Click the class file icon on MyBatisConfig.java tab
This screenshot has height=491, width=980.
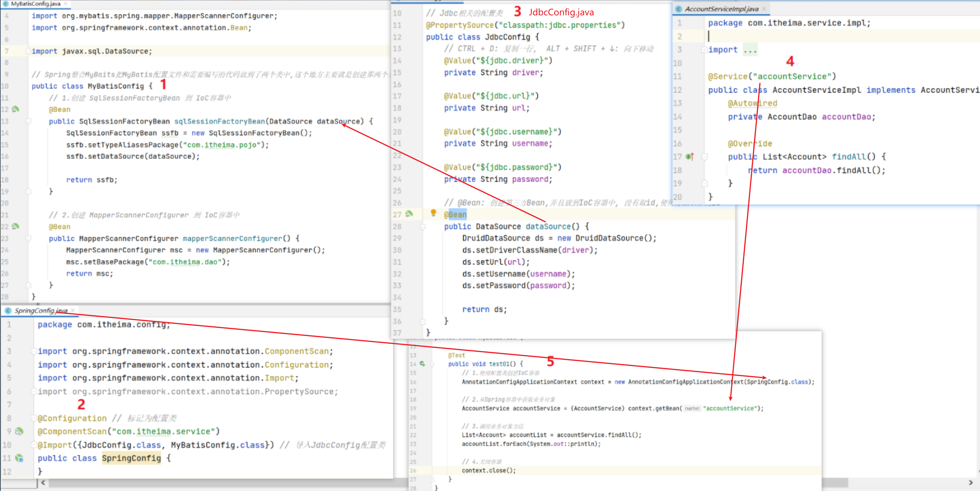[x=5, y=3]
